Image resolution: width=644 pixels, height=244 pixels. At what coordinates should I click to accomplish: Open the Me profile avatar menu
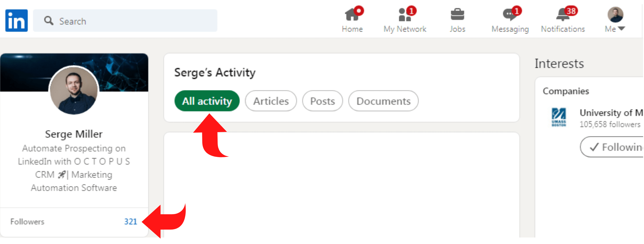click(615, 14)
